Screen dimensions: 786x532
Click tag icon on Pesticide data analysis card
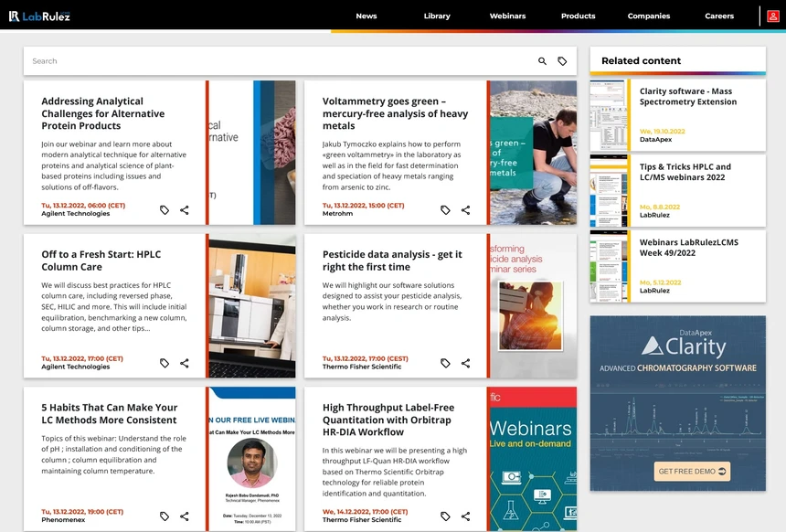[445, 363]
